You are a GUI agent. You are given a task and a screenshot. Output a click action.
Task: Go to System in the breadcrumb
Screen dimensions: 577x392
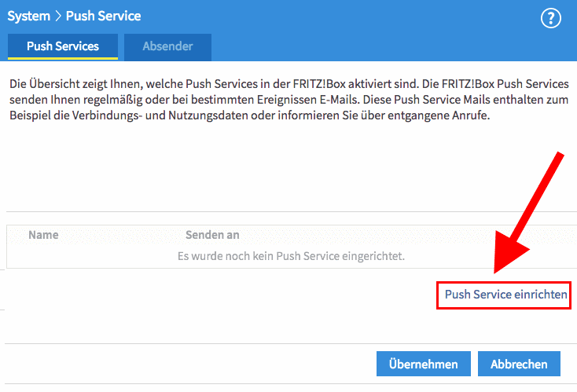pos(29,16)
